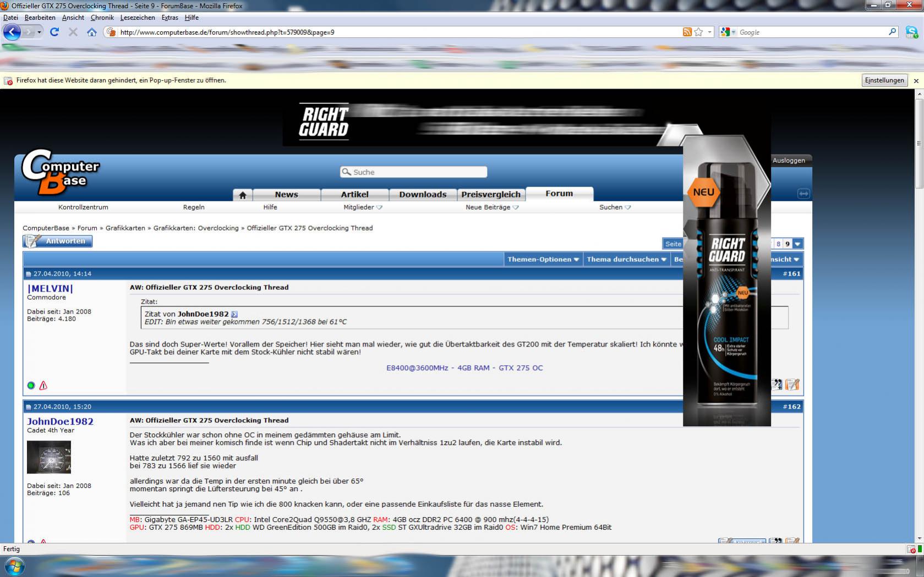Open back/forward history dropdown arrow
This screenshot has width=924, height=577.
[39, 32]
